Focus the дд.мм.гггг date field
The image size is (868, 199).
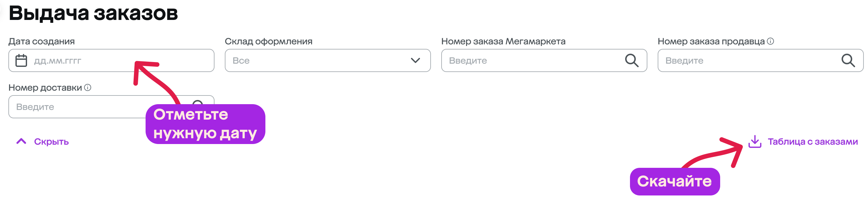tap(111, 60)
